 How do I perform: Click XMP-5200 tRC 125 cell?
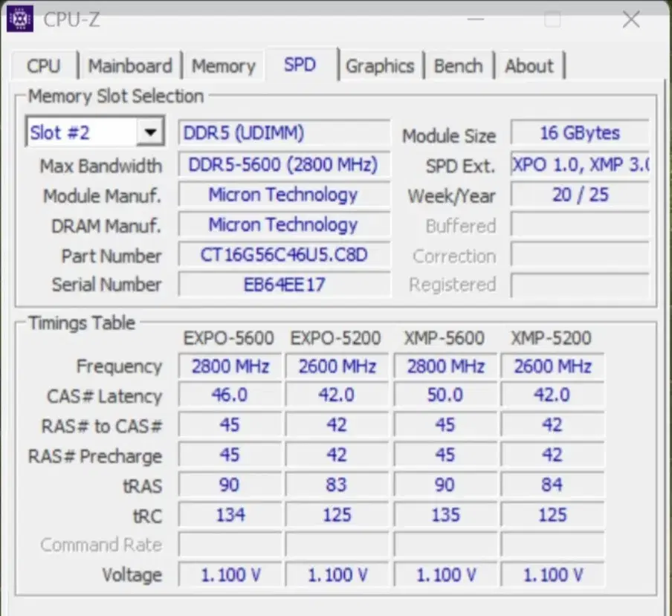coord(552,514)
